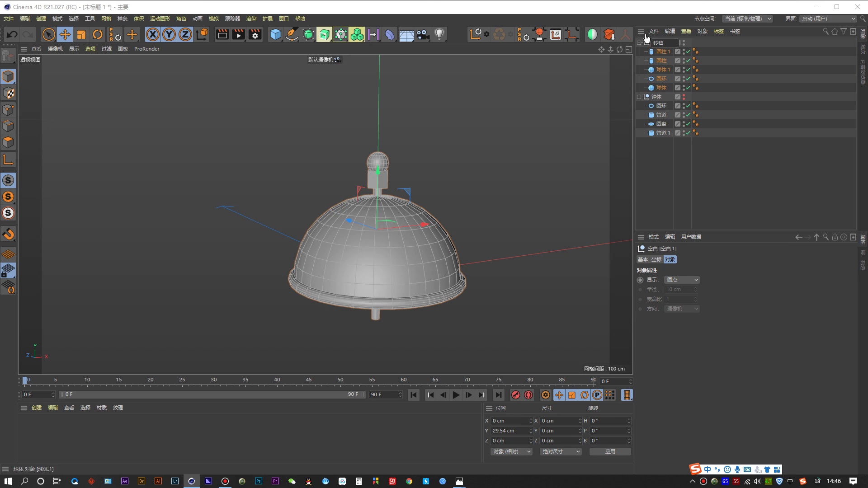Open the 运动图形 menu
The image size is (868, 488).
click(x=160, y=19)
